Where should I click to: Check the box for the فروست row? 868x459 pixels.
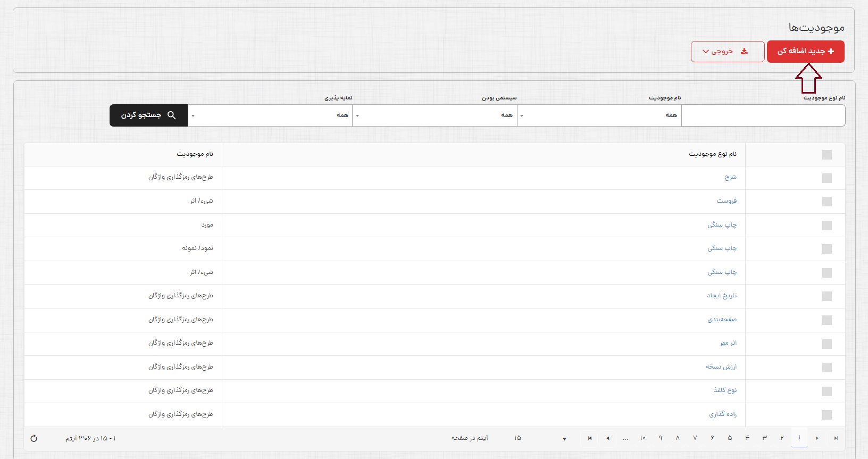click(827, 202)
